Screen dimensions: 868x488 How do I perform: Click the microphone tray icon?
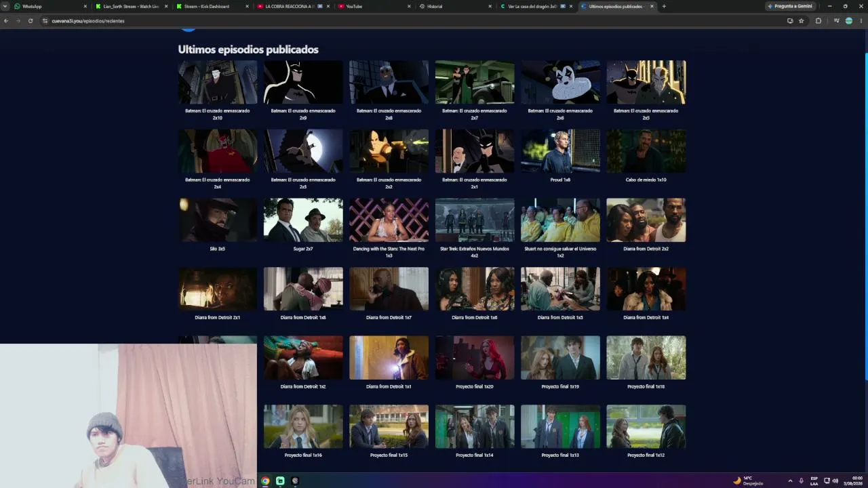click(802, 481)
